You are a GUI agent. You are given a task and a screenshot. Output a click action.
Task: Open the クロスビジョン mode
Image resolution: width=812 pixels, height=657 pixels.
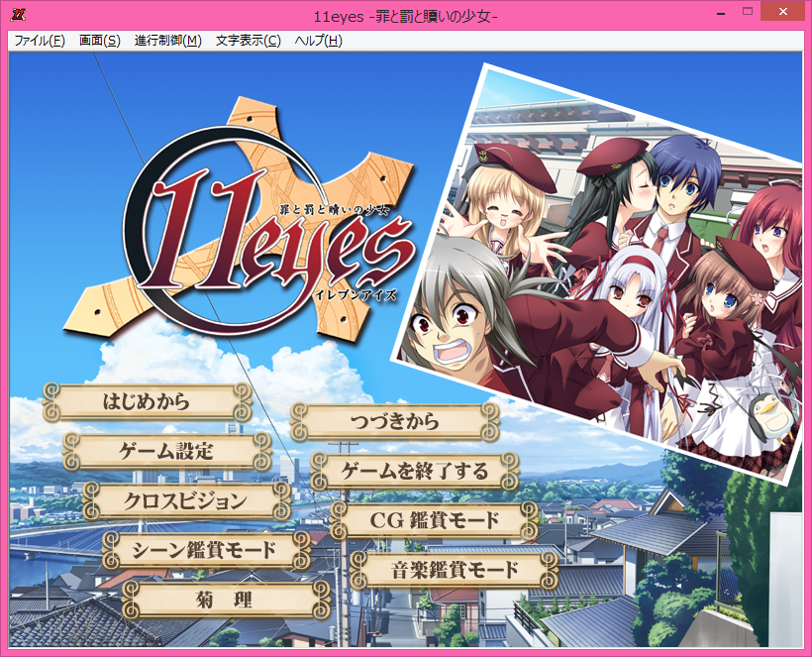tap(186, 501)
